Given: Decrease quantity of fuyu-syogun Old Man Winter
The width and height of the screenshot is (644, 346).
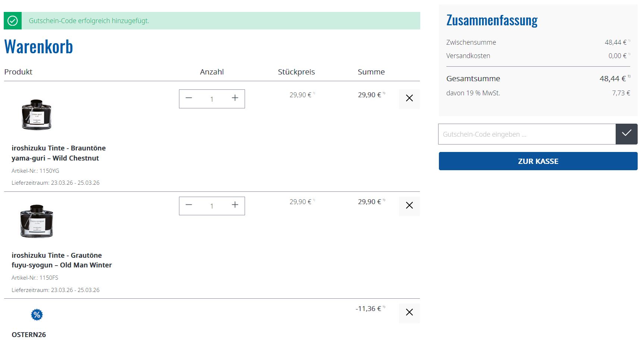Looking at the screenshot, I should coord(189,205).
